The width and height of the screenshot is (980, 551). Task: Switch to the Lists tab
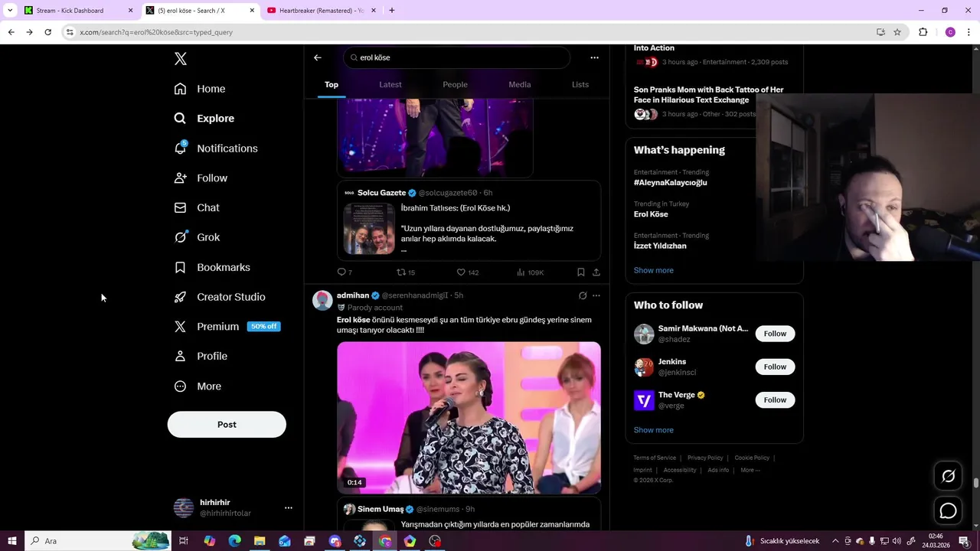coord(580,85)
